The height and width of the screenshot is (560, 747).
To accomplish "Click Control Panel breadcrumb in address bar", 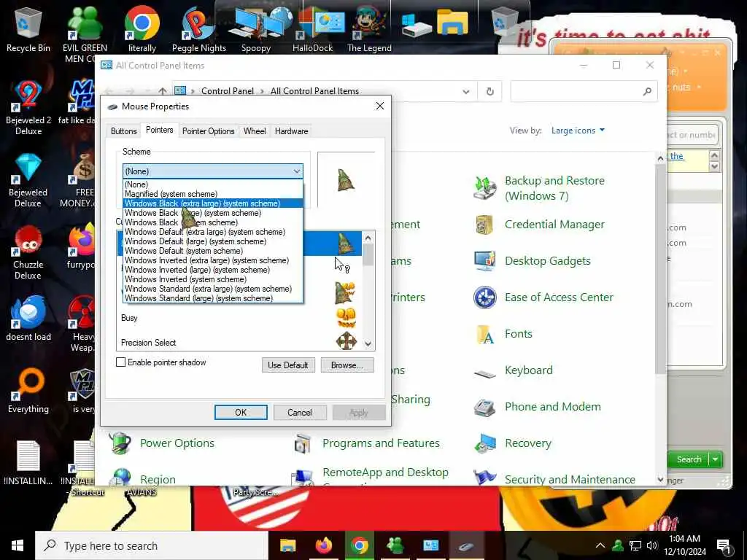I will (228, 91).
